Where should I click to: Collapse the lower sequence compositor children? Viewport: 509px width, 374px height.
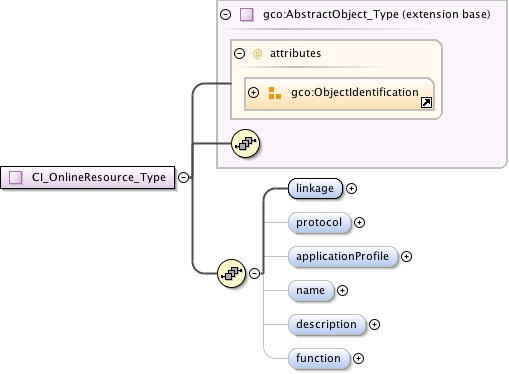pos(254,273)
